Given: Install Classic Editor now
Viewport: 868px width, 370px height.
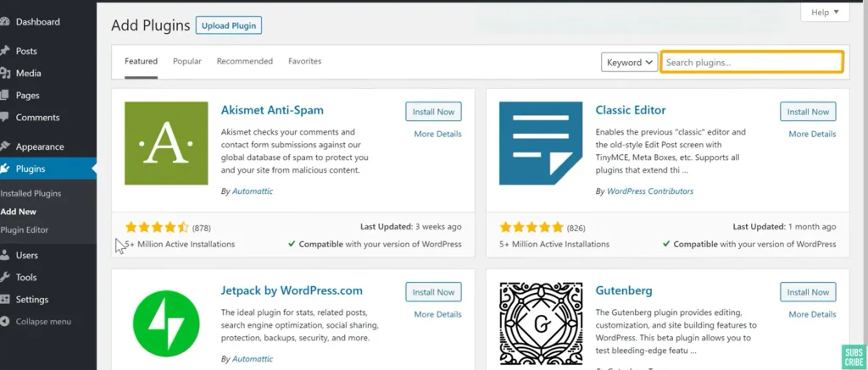Looking at the screenshot, I should click(808, 112).
